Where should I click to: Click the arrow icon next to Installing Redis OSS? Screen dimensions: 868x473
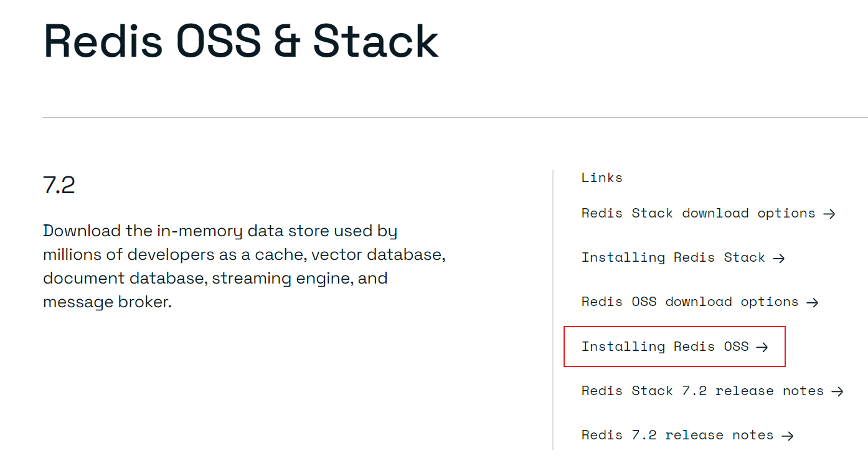pos(762,347)
